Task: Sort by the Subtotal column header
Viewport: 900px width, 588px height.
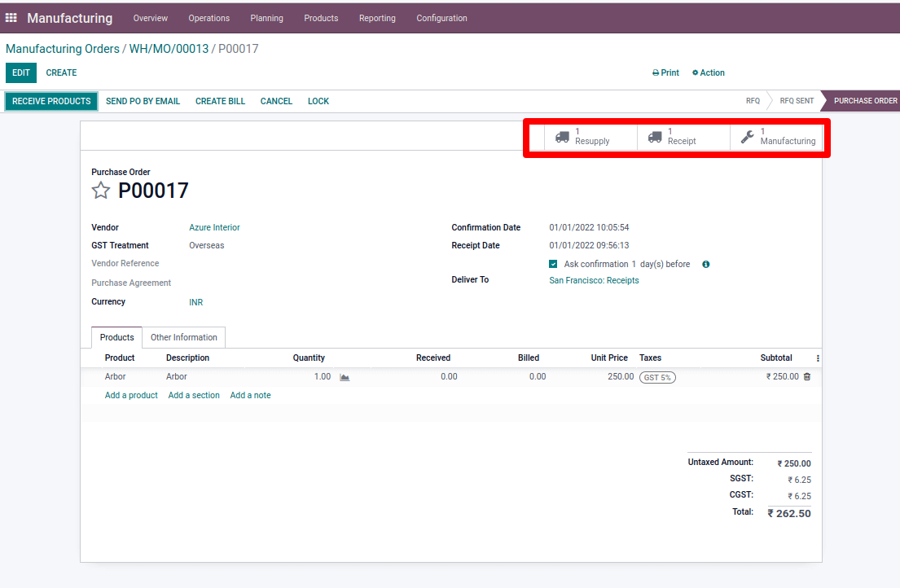Action: (776, 358)
